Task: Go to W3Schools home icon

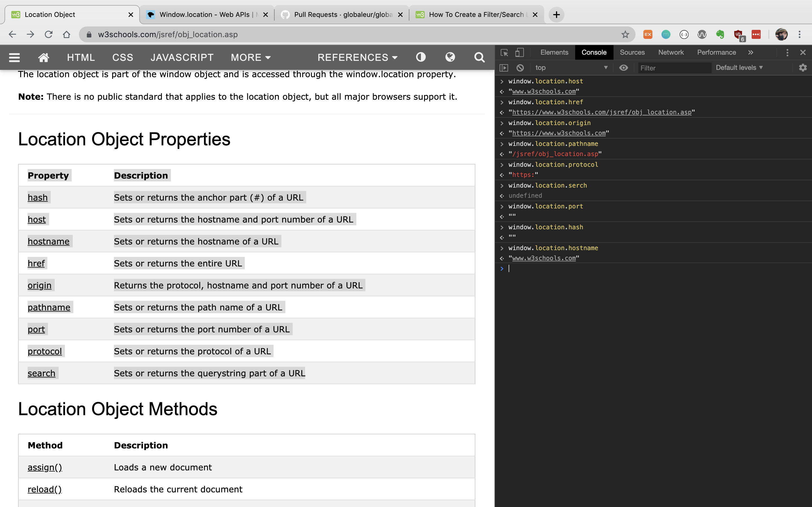Action: click(x=44, y=57)
